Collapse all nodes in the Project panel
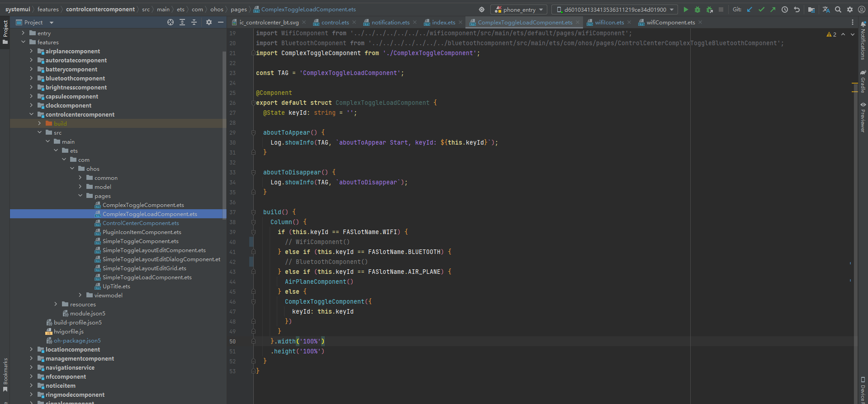868x404 pixels. (x=194, y=22)
